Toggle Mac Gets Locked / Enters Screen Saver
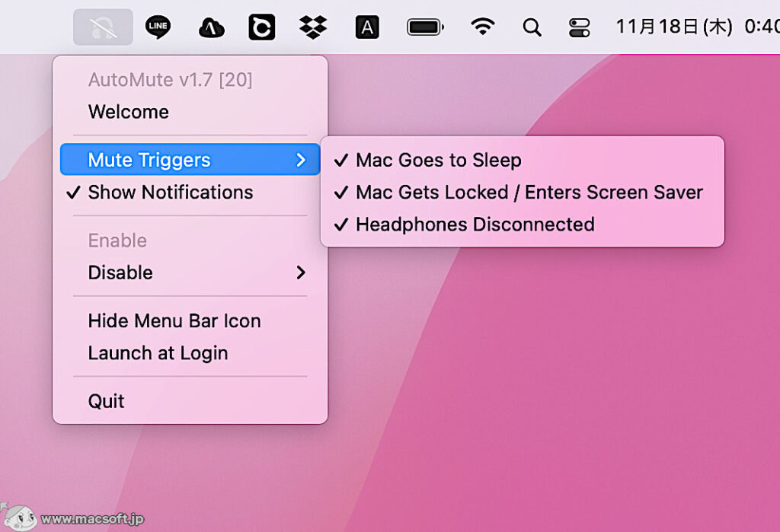This screenshot has width=780, height=532. pos(523,193)
